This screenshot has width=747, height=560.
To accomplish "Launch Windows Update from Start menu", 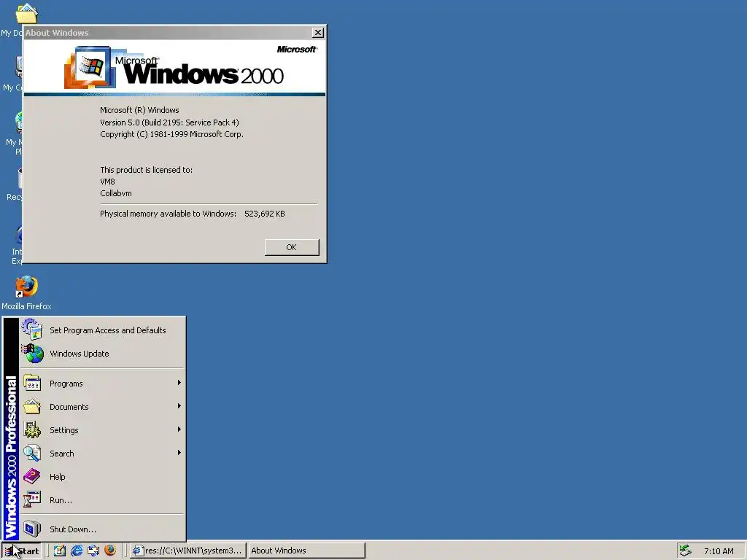I will coord(102,354).
